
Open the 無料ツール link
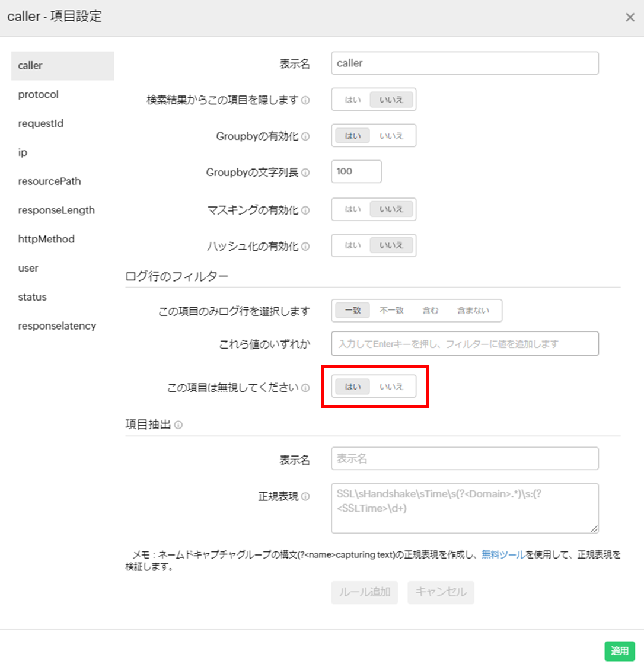click(503, 555)
